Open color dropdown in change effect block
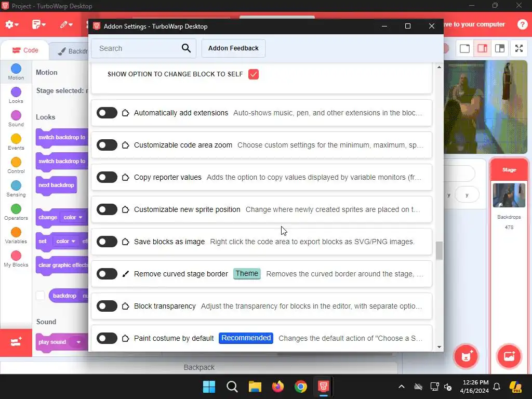 click(x=73, y=217)
